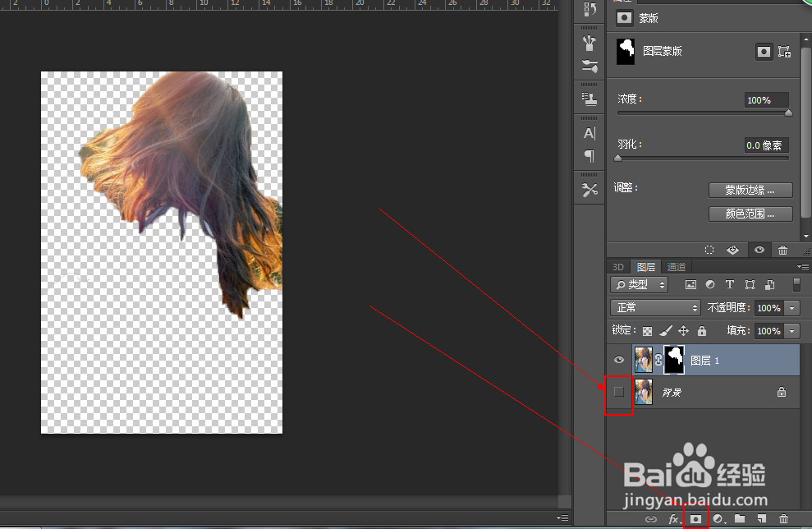This screenshot has height=529, width=812.
Task: Create new group folder icon
Action: tap(740, 518)
